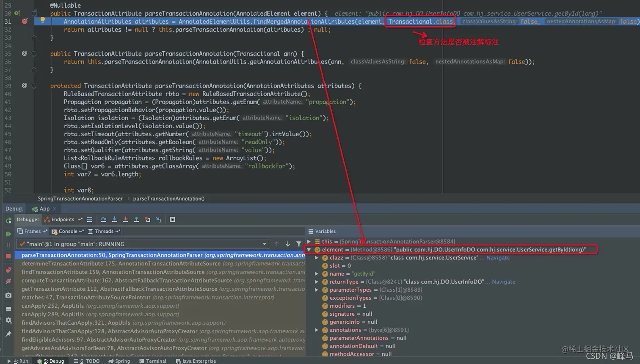The height and width of the screenshot is (364, 640).
Task: Click the parseTransactionAnnotation() breadcrumb
Action: coord(168,199)
